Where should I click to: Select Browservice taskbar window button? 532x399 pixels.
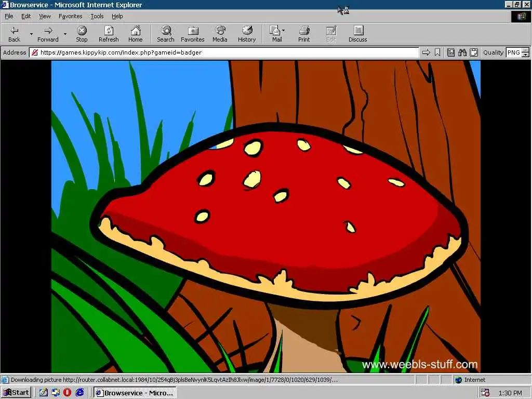(x=135, y=393)
